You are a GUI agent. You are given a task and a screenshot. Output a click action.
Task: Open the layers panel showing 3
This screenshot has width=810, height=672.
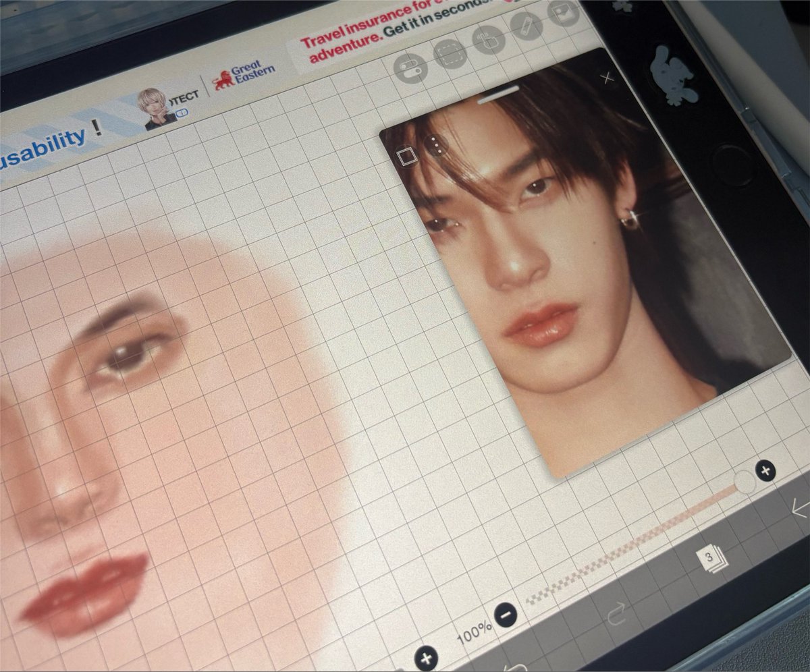tap(711, 559)
